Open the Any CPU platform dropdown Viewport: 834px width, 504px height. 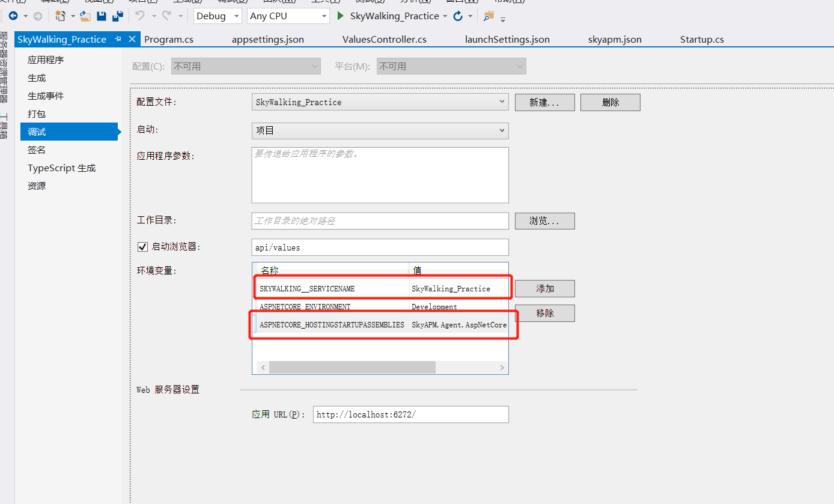[x=288, y=16]
